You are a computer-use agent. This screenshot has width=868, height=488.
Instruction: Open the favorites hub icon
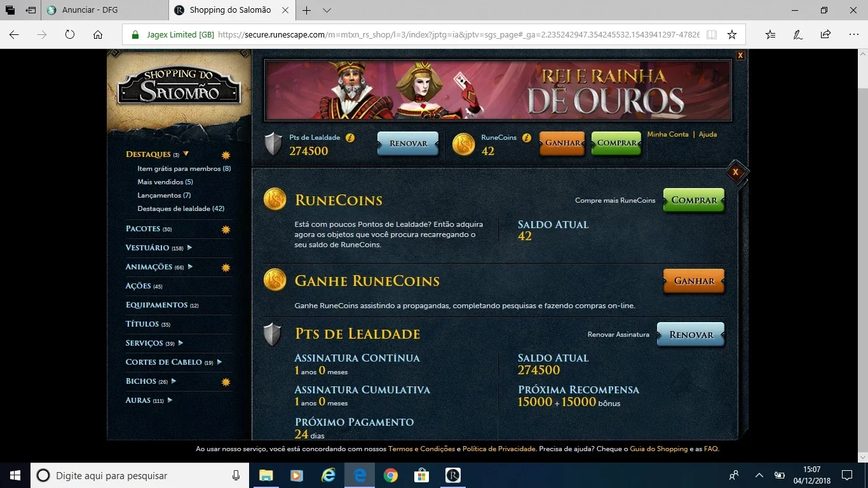770,34
